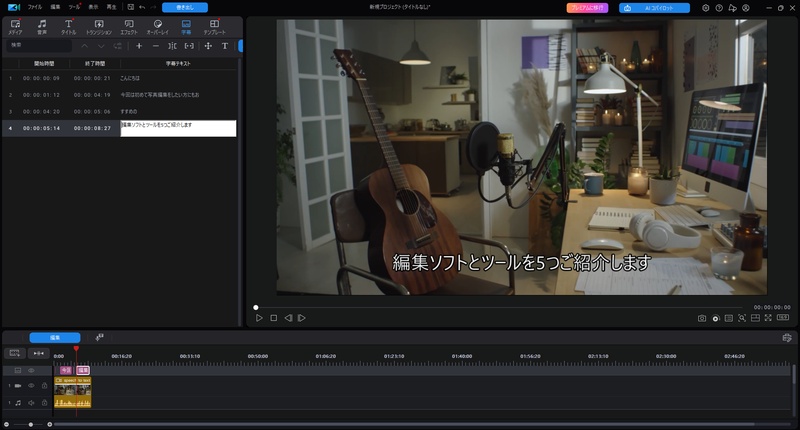The image size is (800, 430).
Task: Click the fit timeline view icon
Action: click(15, 353)
